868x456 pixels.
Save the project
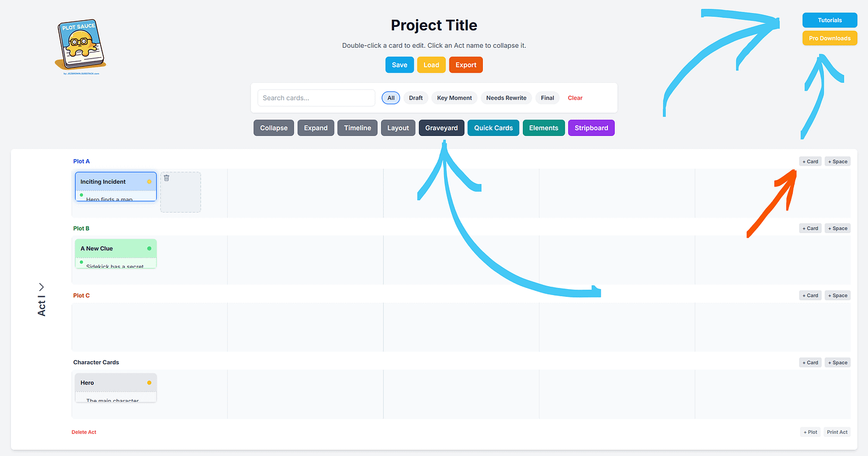click(x=399, y=65)
